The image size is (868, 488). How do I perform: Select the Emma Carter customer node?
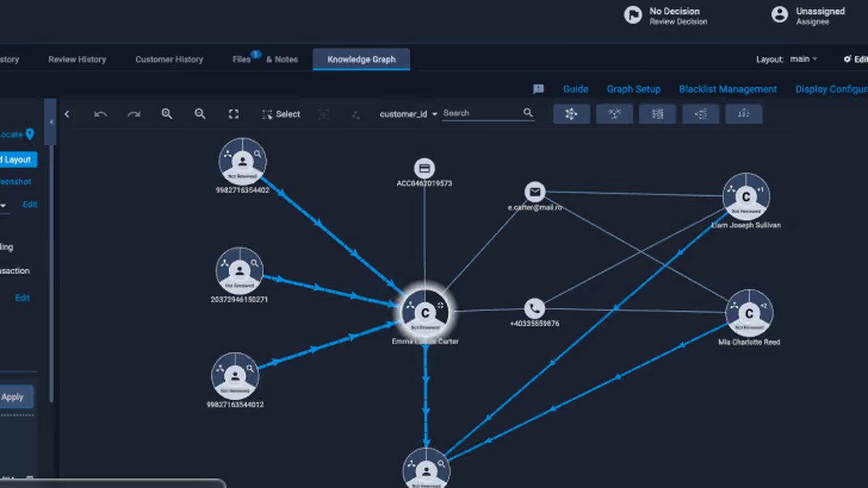tap(425, 313)
